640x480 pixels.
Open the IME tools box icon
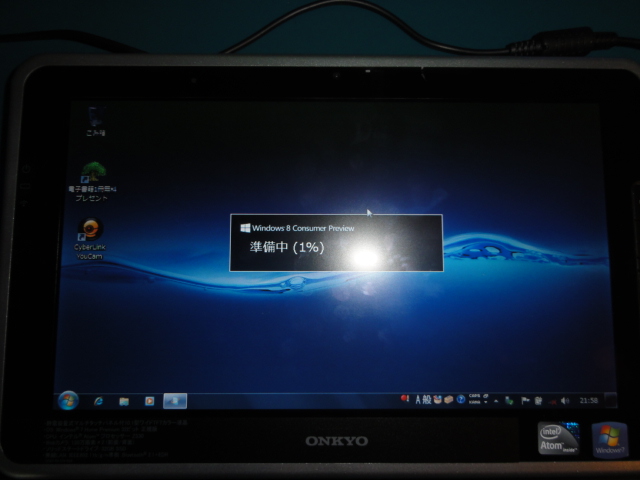coord(449,399)
